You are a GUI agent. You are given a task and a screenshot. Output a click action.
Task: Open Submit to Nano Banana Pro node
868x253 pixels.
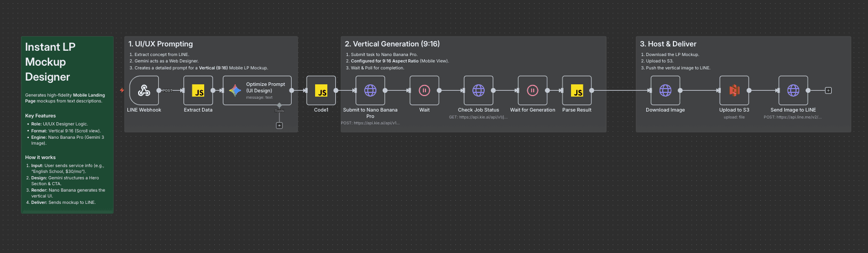[x=370, y=91]
